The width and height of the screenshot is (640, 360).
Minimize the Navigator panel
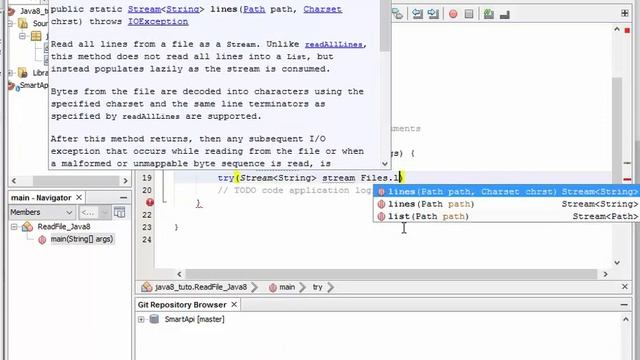tap(123, 198)
